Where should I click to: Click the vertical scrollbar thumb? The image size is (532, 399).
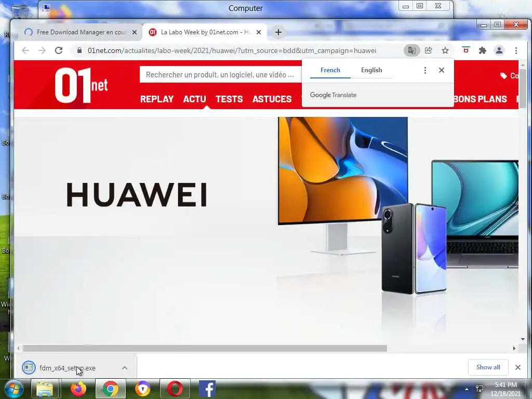pyautogui.click(x=523, y=88)
